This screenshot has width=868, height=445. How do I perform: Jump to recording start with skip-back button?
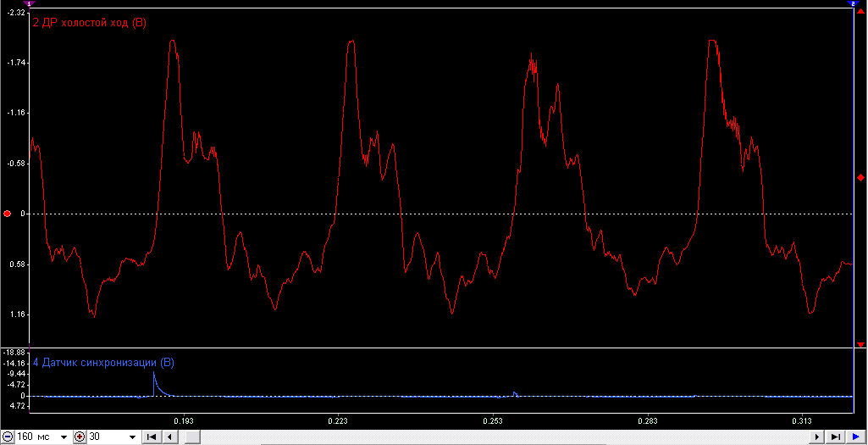[x=151, y=437]
